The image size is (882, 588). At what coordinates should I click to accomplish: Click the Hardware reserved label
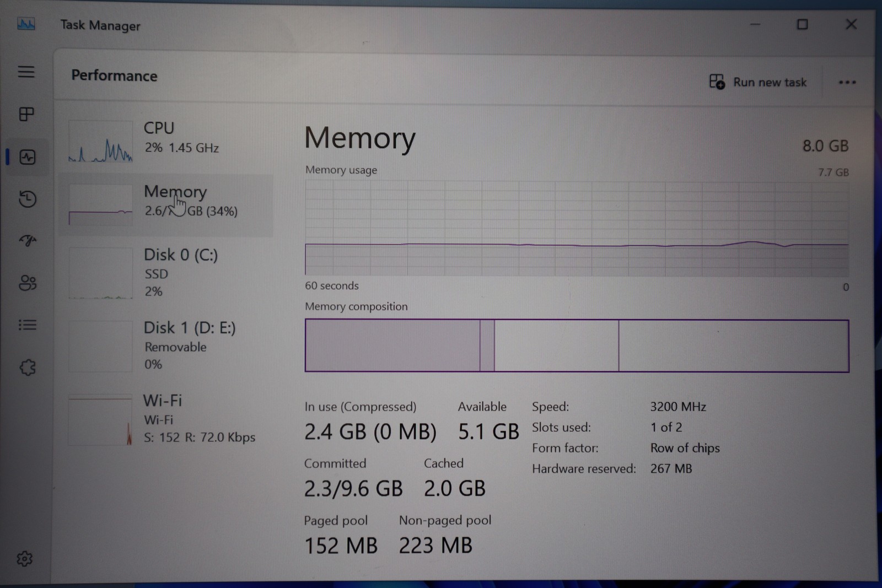point(584,468)
